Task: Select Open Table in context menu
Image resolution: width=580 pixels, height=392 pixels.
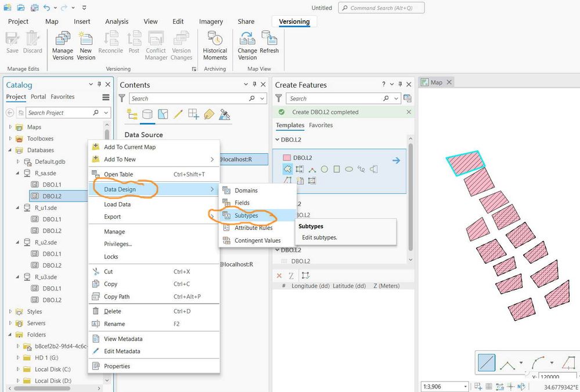Action: tap(154, 174)
